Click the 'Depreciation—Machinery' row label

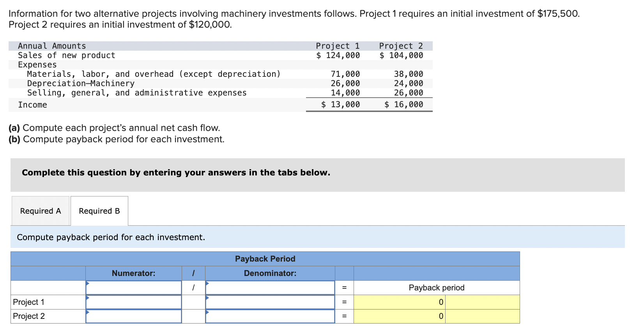point(81,83)
